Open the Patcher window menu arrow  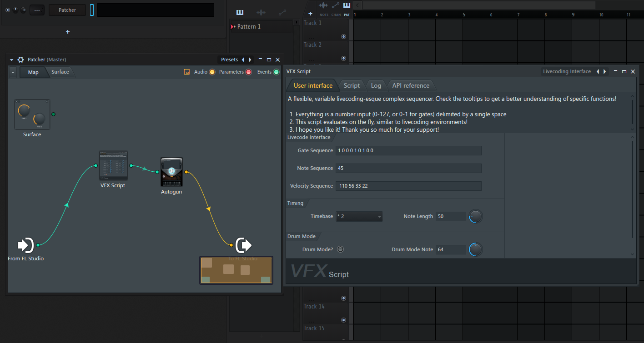[12, 60]
